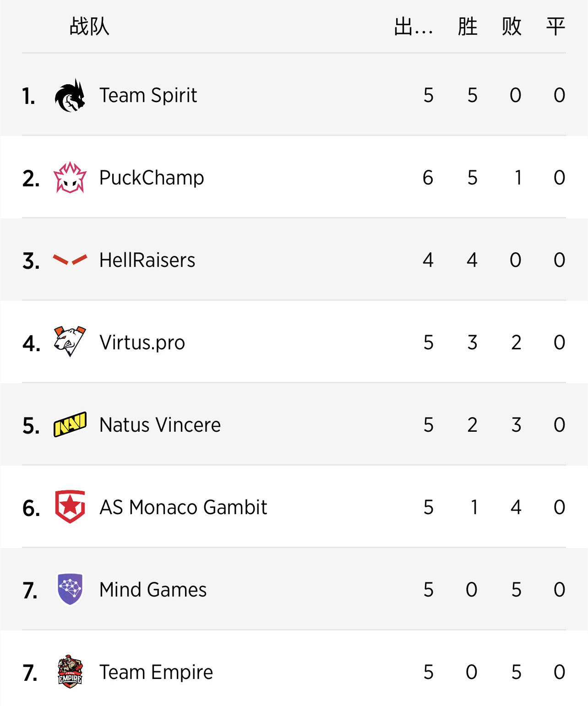Image resolution: width=588 pixels, height=706 pixels.
Task: Click the Natus Vincere yellow NAVI logo
Action: pyautogui.click(x=70, y=424)
